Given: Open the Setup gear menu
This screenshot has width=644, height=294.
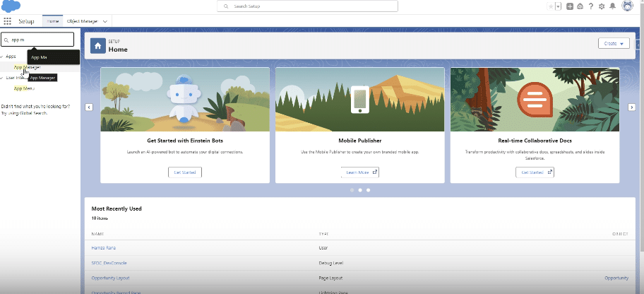Looking at the screenshot, I should pyautogui.click(x=602, y=6).
